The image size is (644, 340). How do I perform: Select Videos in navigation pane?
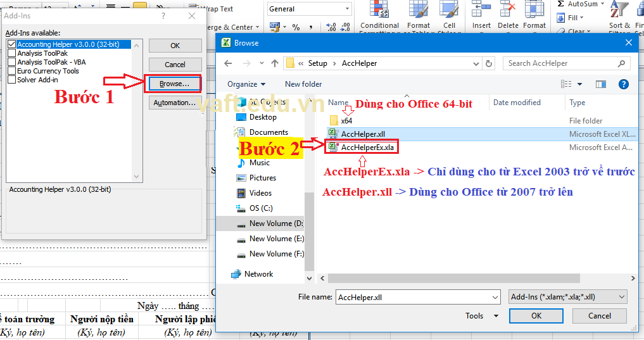click(x=260, y=193)
